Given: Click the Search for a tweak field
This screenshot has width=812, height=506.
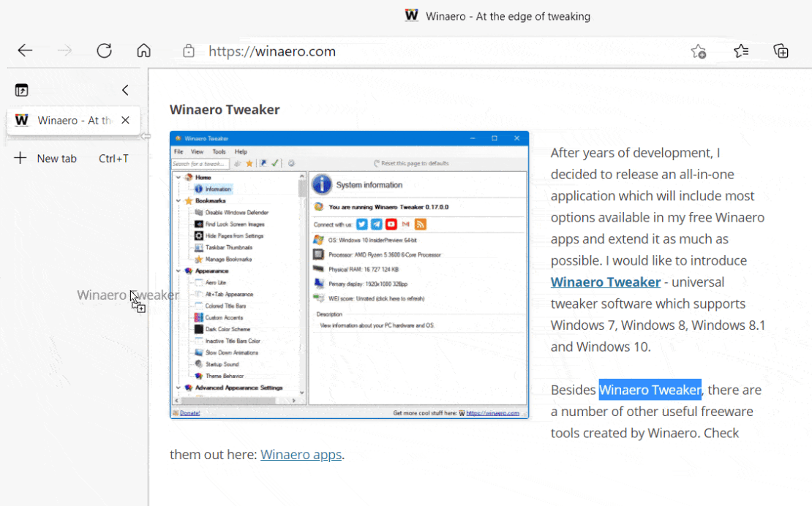Looking at the screenshot, I should 198,164.
